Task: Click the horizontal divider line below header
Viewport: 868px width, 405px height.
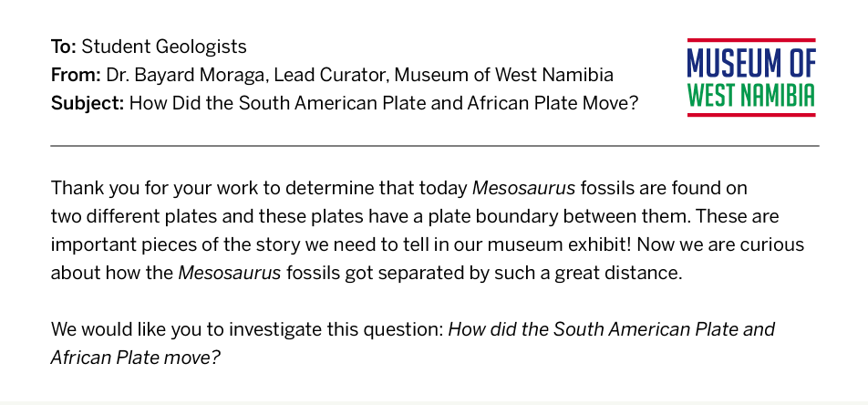Action: click(435, 146)
